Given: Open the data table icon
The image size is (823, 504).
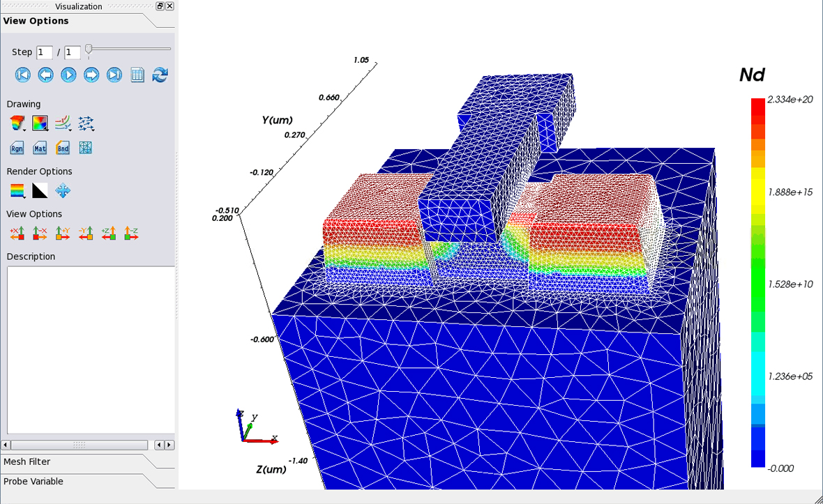Looking at the screenshot, I should (137, 75).
